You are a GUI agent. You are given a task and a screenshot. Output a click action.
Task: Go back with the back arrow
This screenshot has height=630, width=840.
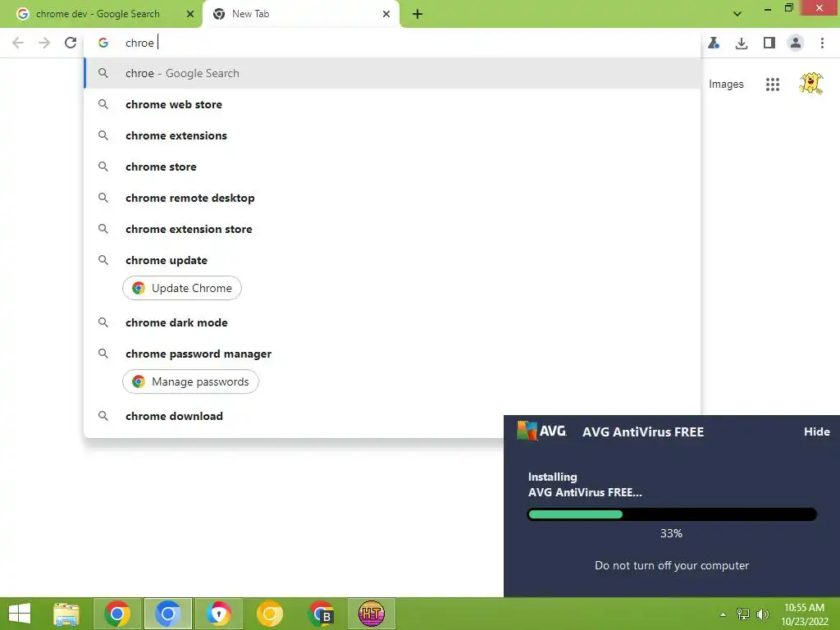[18, 43]
